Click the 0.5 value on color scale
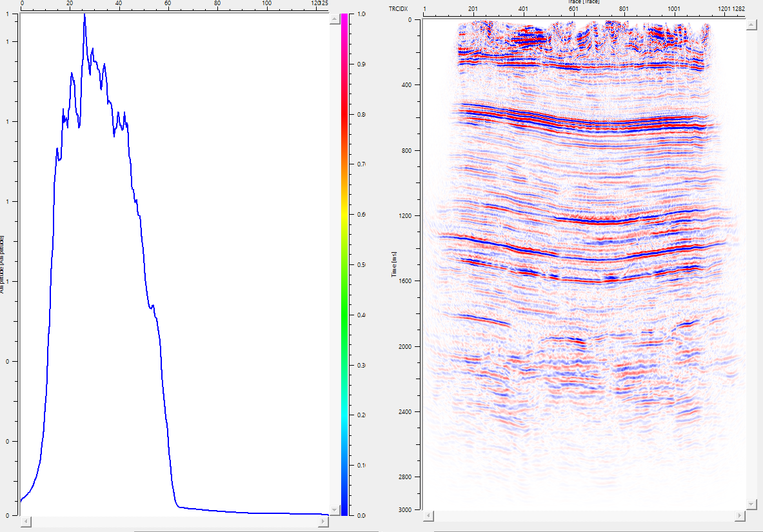763x532 pixels. coord(361,265)
